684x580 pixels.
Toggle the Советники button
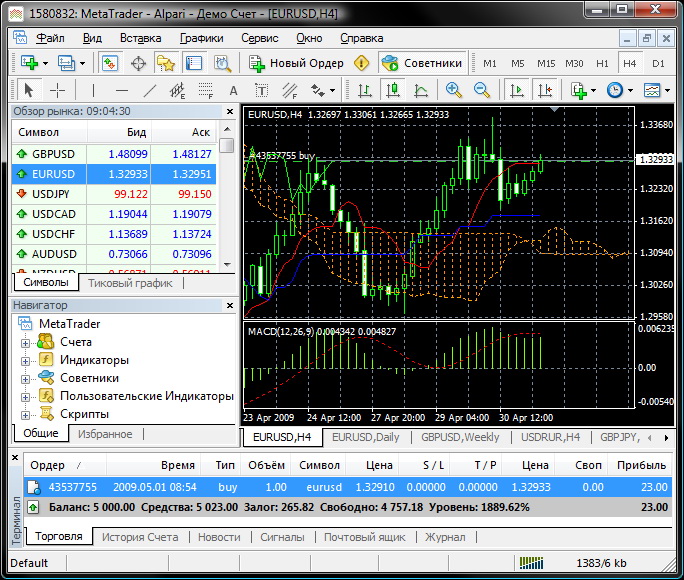pos(422,63)
